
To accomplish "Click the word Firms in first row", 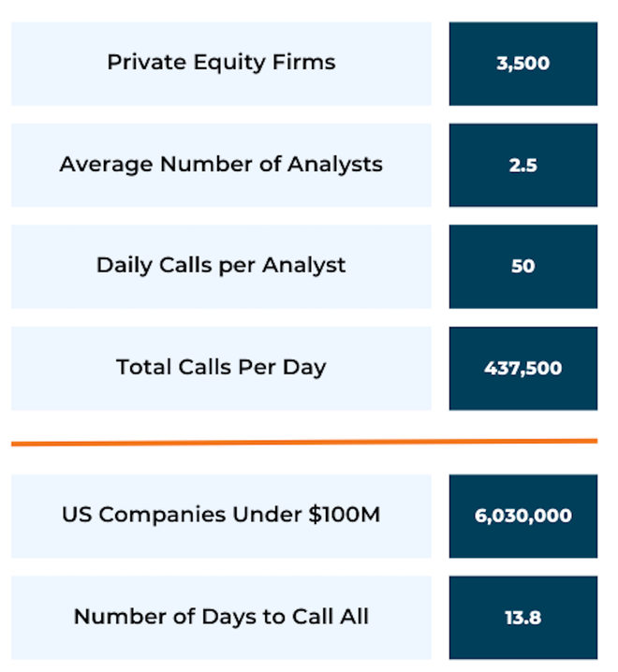I will (303, 62).
